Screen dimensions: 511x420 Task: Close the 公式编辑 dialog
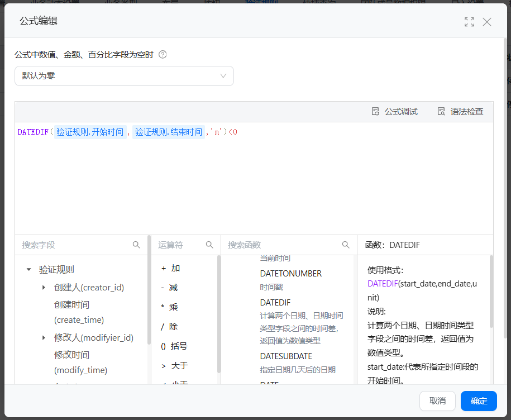tap(487, 22)
